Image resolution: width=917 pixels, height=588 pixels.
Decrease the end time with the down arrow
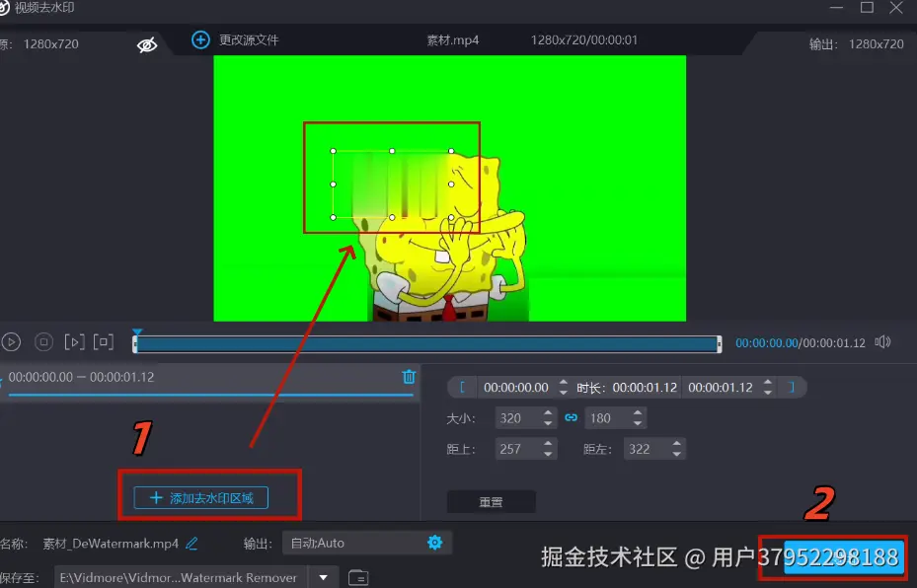tap(768, 393)
